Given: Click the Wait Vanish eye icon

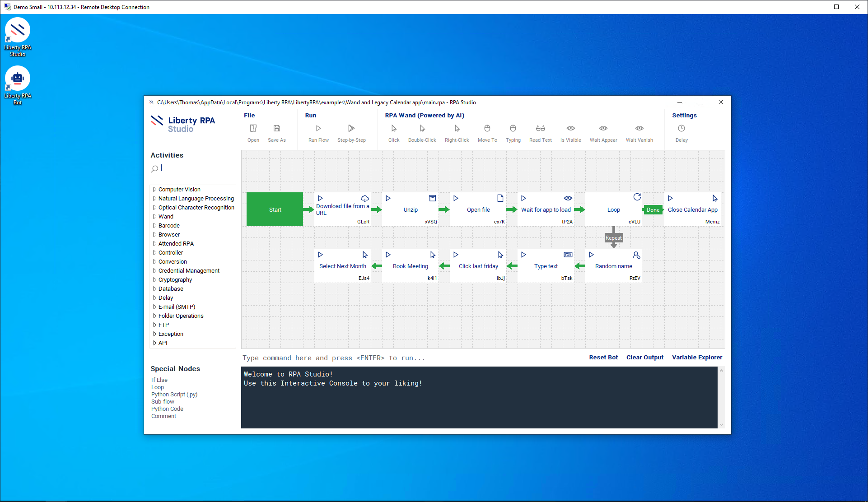Looking at the screenshot, I should (639, 129).
